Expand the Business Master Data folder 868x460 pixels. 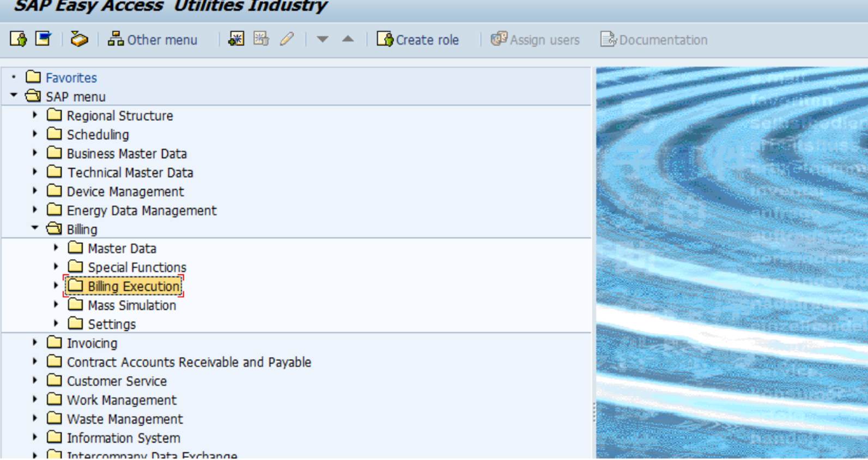click(x=35, y=153)
